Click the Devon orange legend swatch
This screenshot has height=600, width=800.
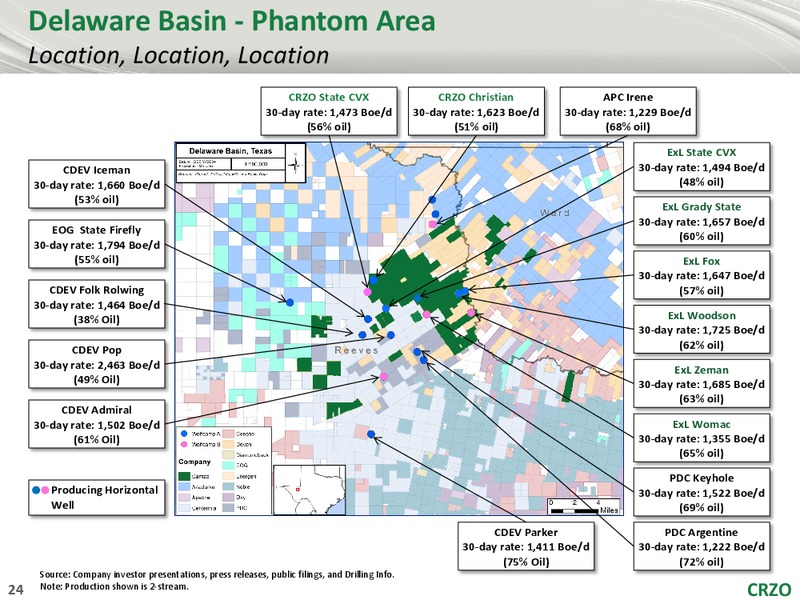(x=228, y=444)
